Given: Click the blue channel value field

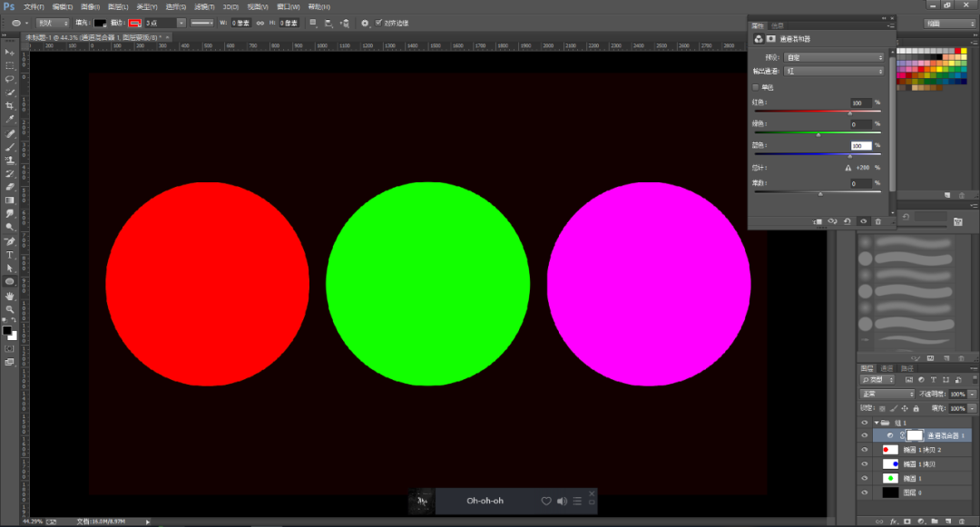Looking at the screenshot, I should coord(860,145).
